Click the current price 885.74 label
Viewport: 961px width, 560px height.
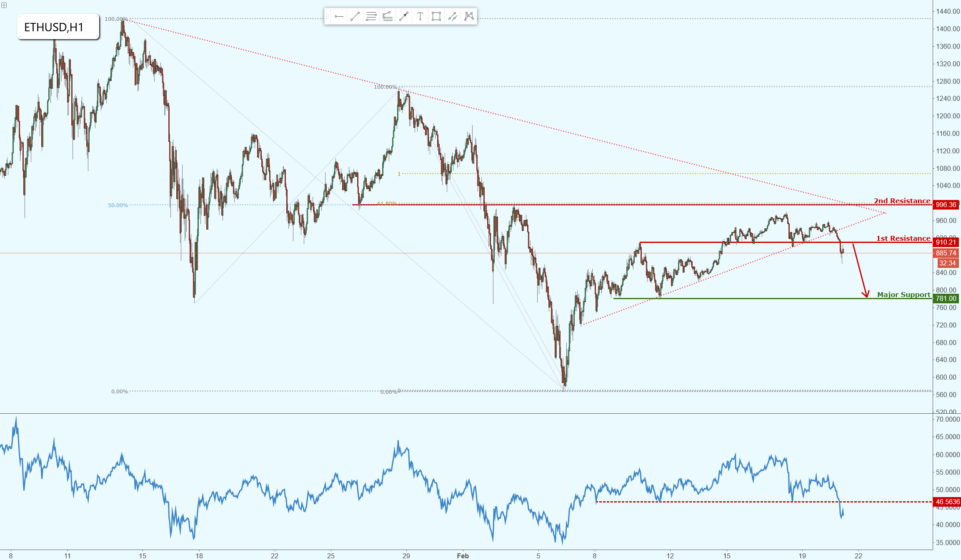point(946,253)
